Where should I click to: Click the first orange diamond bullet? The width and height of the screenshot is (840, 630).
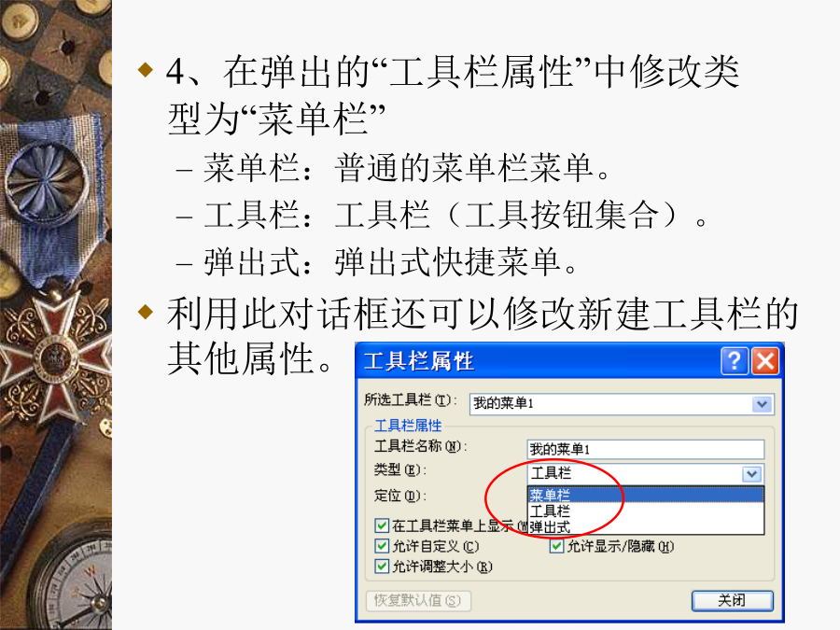point(146,69)
